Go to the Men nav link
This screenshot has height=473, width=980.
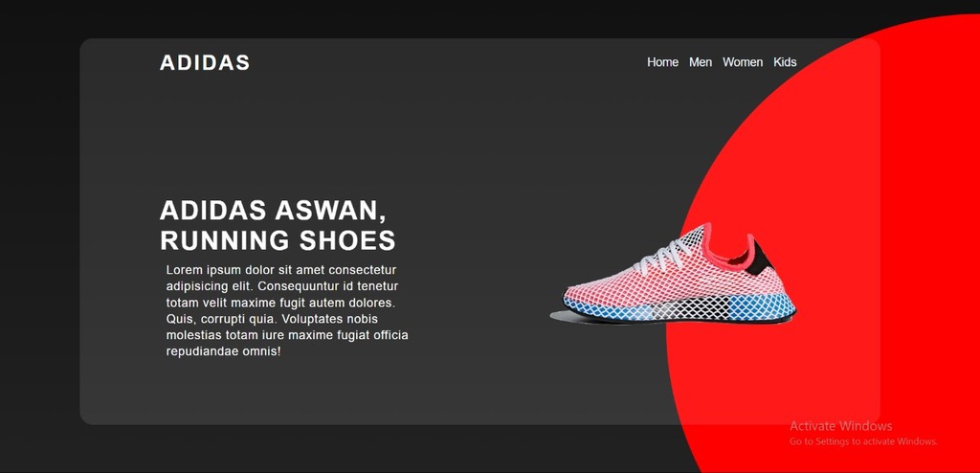click(x=701, y=62)
